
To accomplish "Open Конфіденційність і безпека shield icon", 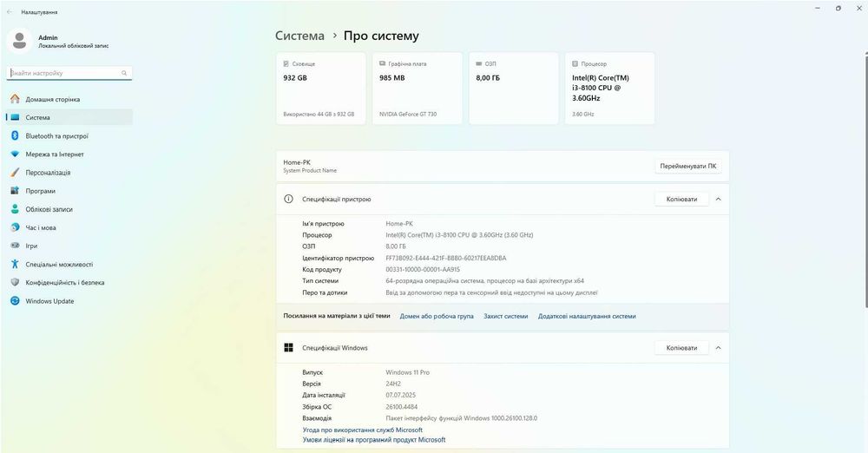I will [x=15, y=282].
